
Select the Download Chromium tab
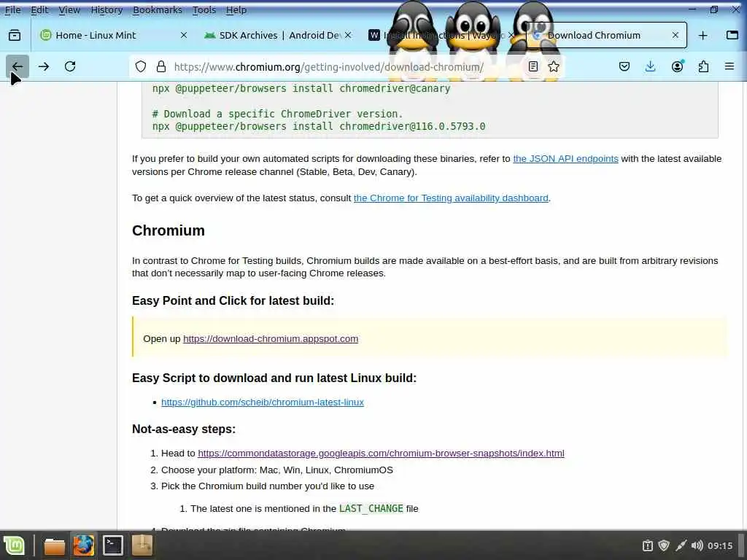click(606, 35)
